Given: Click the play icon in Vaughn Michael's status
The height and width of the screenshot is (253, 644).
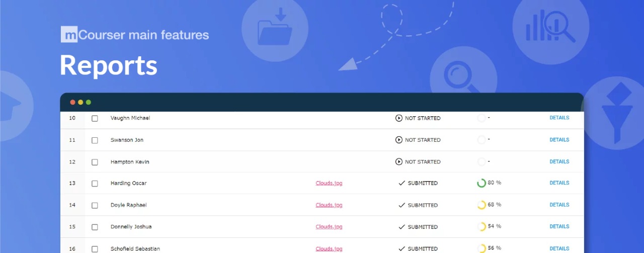Looking at the screenshot, I should pos(399,118).
